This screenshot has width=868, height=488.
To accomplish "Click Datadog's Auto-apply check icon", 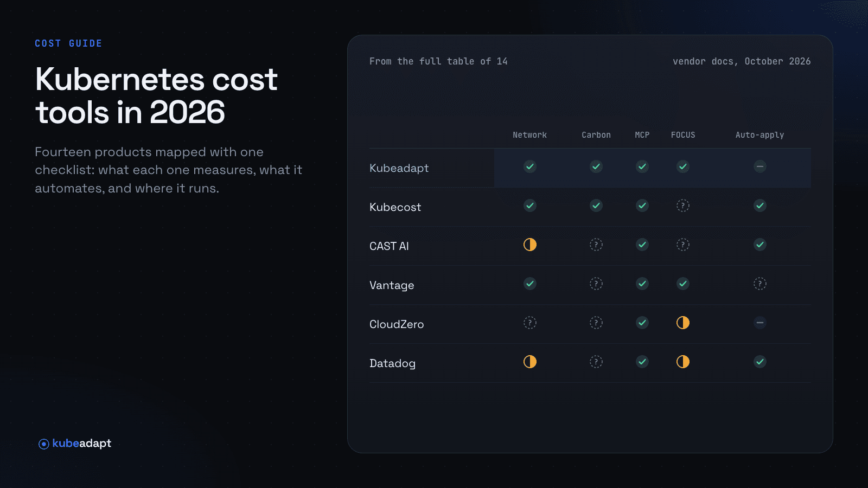I will click(760, 362).
